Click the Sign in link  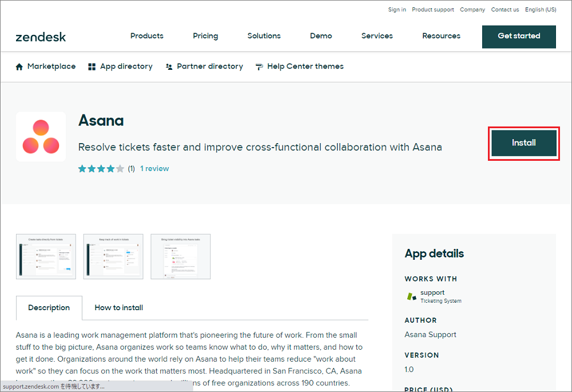click(x=397, y=10)
